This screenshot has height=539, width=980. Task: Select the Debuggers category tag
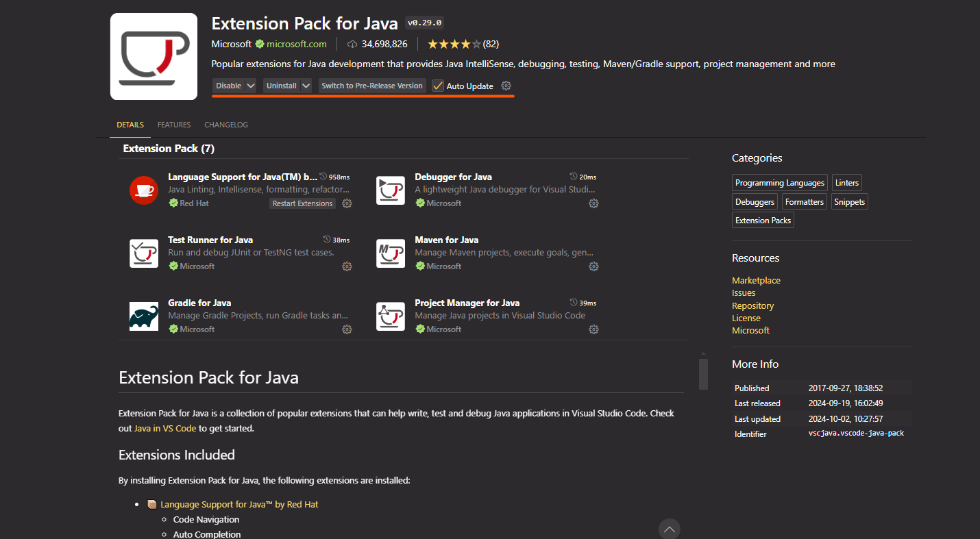tap(755, 202)
